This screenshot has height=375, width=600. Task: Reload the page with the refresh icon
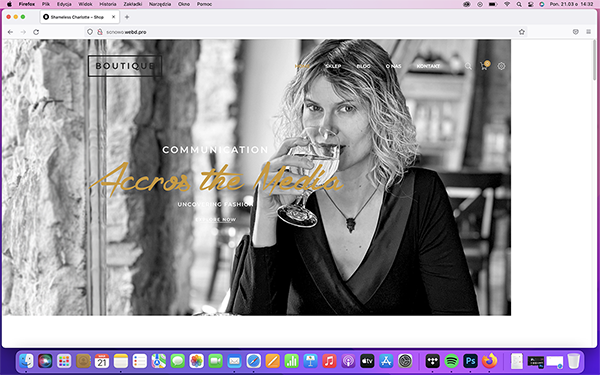click(36, 32)
